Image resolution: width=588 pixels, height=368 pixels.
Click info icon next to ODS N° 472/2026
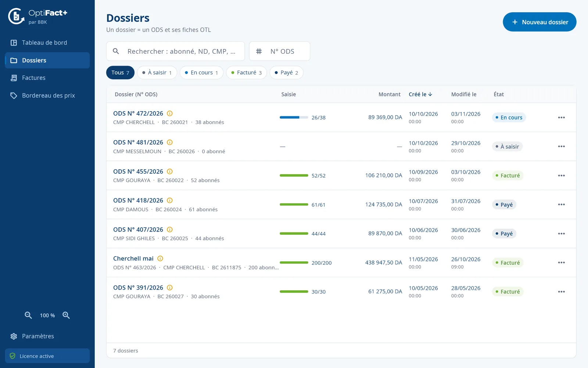[170, 113]
